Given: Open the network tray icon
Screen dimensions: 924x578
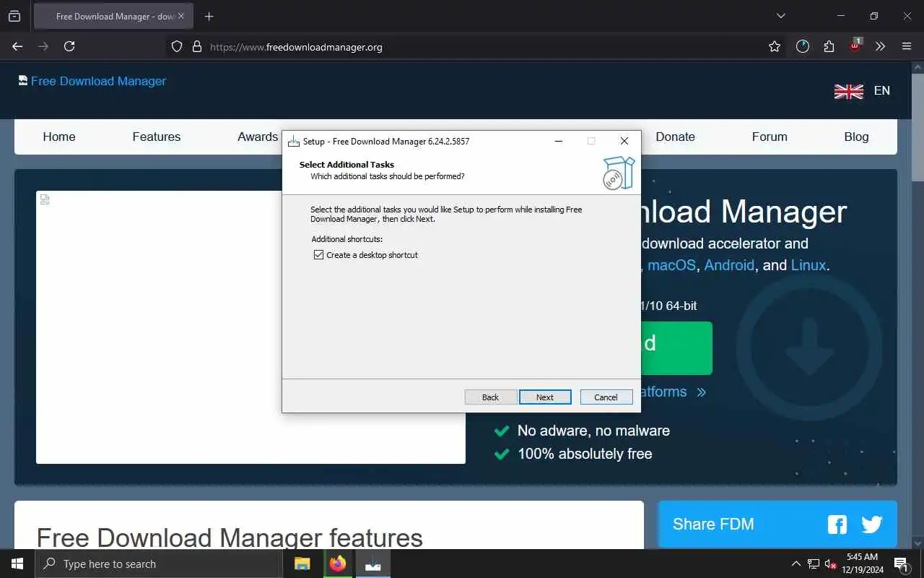Looking at the screenshot, I should (x=814, y=564).
